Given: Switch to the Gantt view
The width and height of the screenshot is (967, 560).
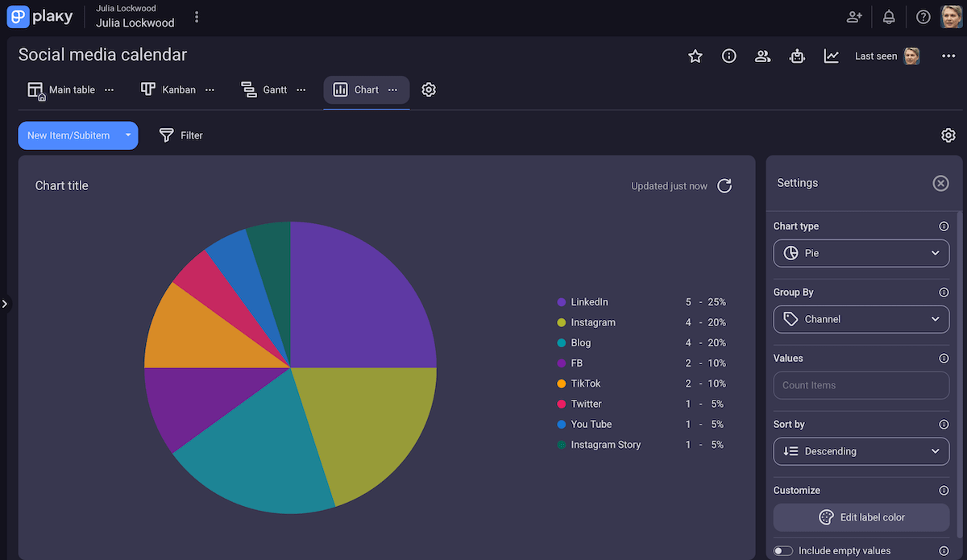Looking at the screenshot, I should click(x=275, y=89).
